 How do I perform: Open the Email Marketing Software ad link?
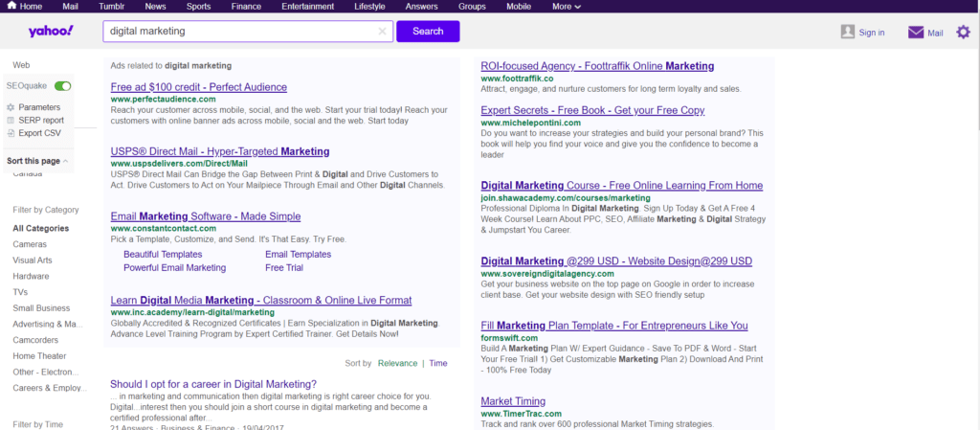pyautogui.click(x=205, y=216)
